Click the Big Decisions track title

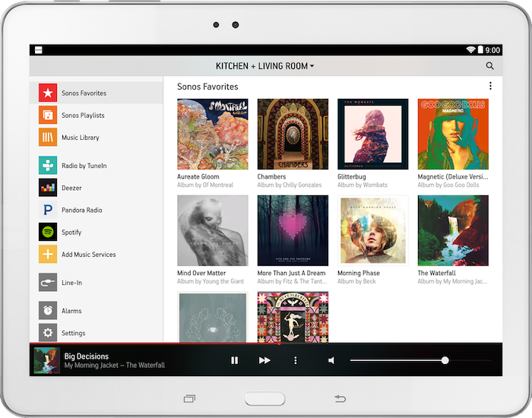click(87, 356)
